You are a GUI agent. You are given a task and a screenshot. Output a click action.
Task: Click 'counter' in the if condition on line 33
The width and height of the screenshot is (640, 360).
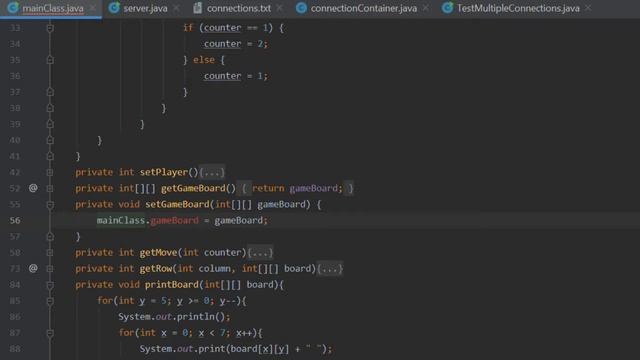(222, 28)
